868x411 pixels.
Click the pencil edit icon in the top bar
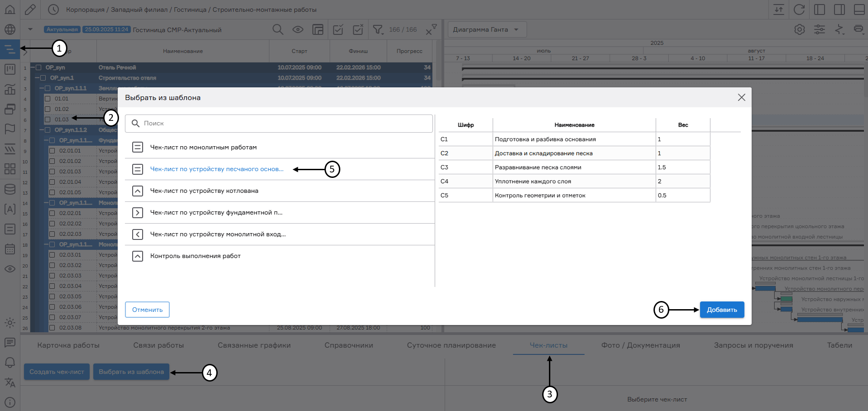point(30,10)
